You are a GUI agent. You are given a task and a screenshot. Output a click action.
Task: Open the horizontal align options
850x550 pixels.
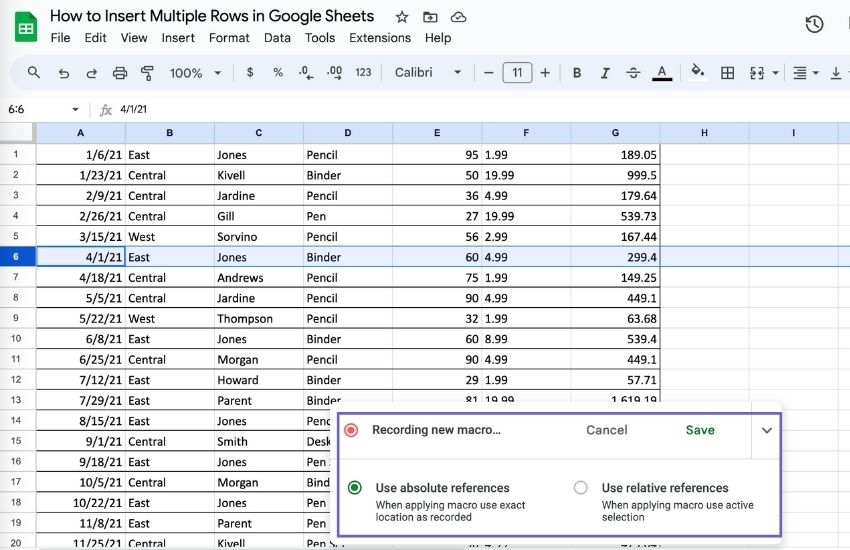click(800, 73)
